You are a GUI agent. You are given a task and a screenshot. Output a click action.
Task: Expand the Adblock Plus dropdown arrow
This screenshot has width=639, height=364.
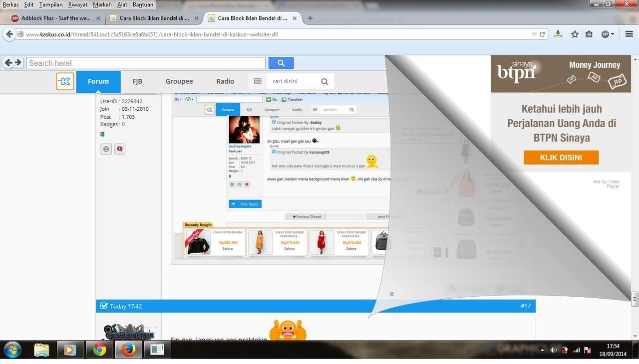[614, 34]
